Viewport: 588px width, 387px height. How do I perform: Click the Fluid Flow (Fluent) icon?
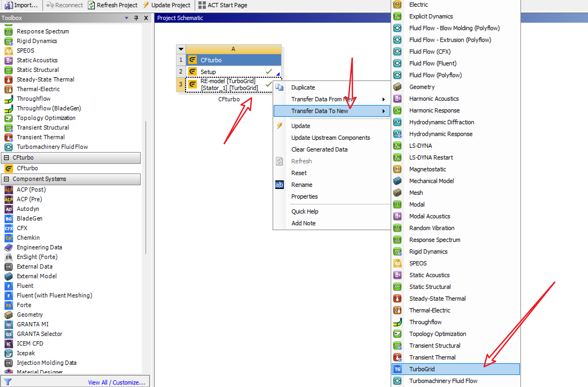tap(397, 63)
